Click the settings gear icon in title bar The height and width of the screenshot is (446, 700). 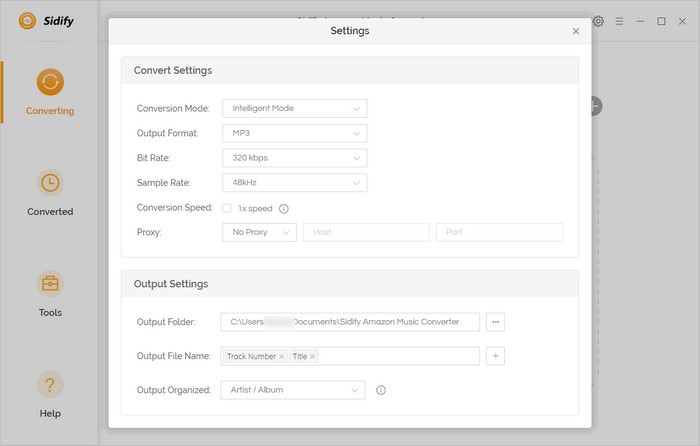598,21
